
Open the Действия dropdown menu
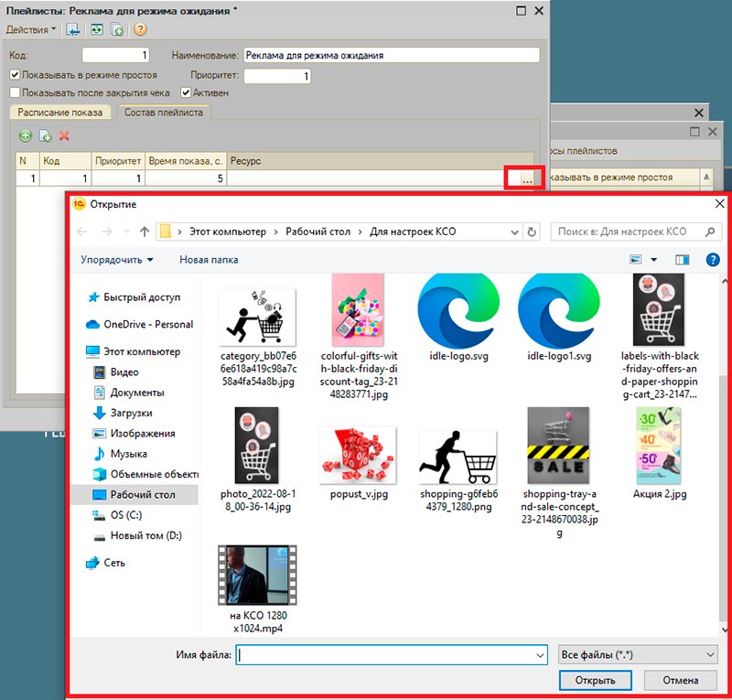(x=31, y=29)
